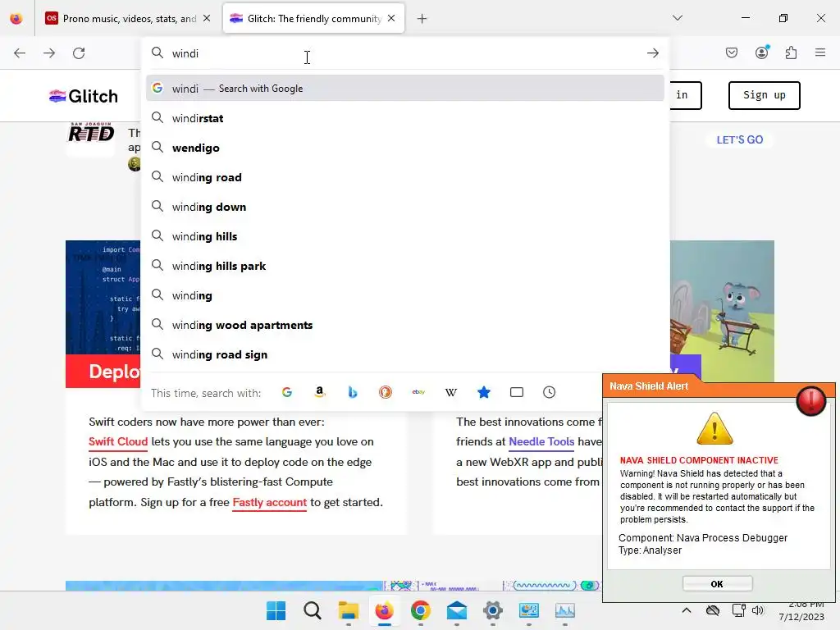This screenshot has width=840, height=630.
Task: Search open tabs via tabs icon
Action: coord(517,393)
